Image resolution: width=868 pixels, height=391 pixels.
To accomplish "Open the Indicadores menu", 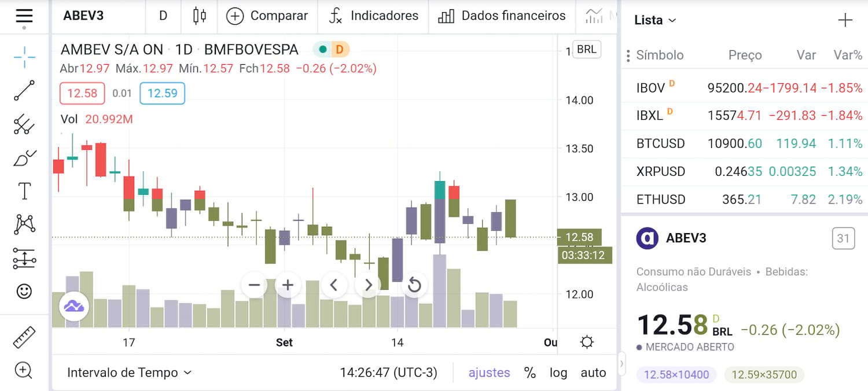I will pos(373,16).
